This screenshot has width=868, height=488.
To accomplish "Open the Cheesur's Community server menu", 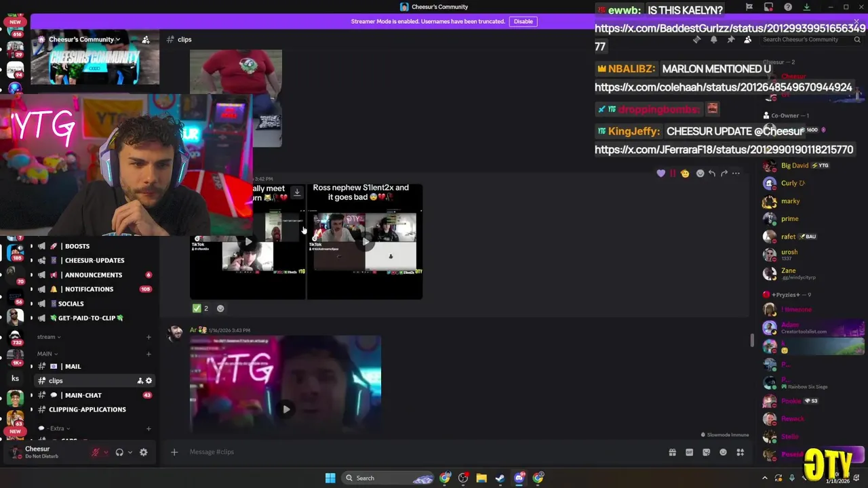I will tap(84, 39).
